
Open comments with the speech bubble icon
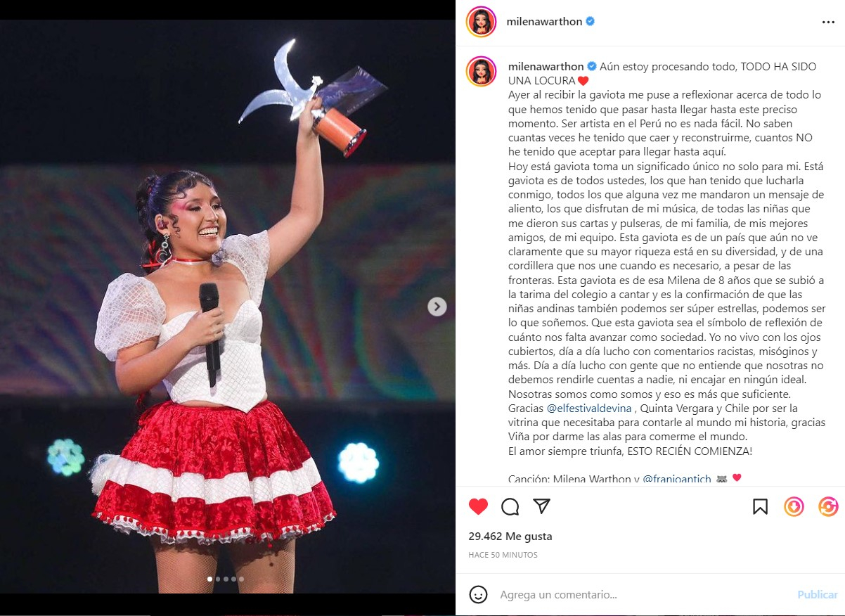coord(510,506)
